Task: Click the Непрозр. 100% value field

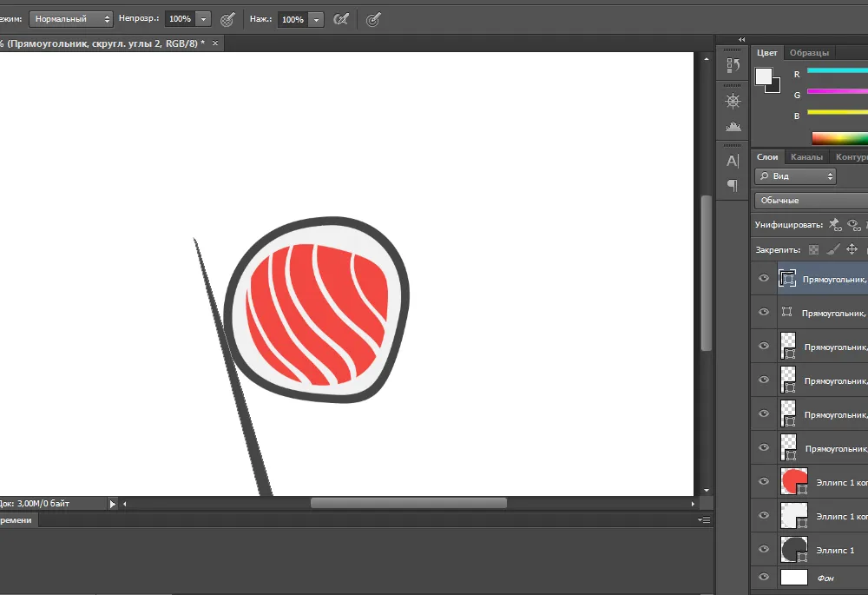Action: (181, 19)
